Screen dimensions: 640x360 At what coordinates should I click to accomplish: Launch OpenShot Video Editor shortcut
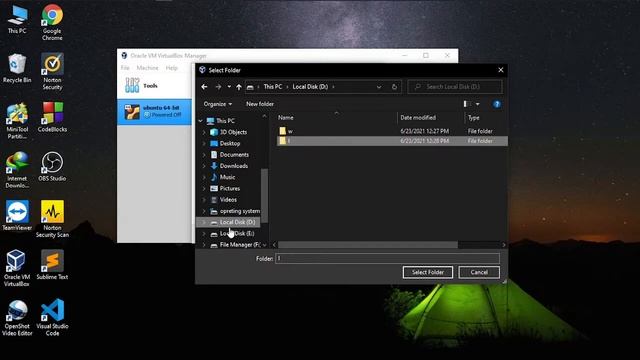pos(17,318)
